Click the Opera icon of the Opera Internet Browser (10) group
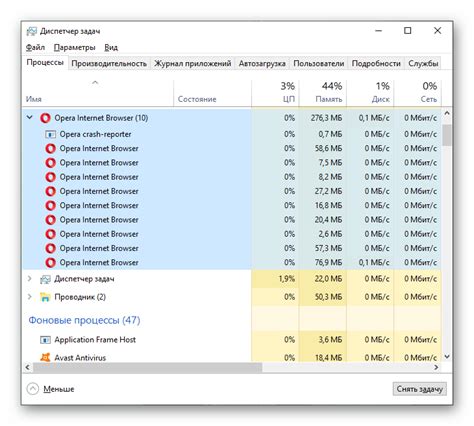 pos(45,118)
